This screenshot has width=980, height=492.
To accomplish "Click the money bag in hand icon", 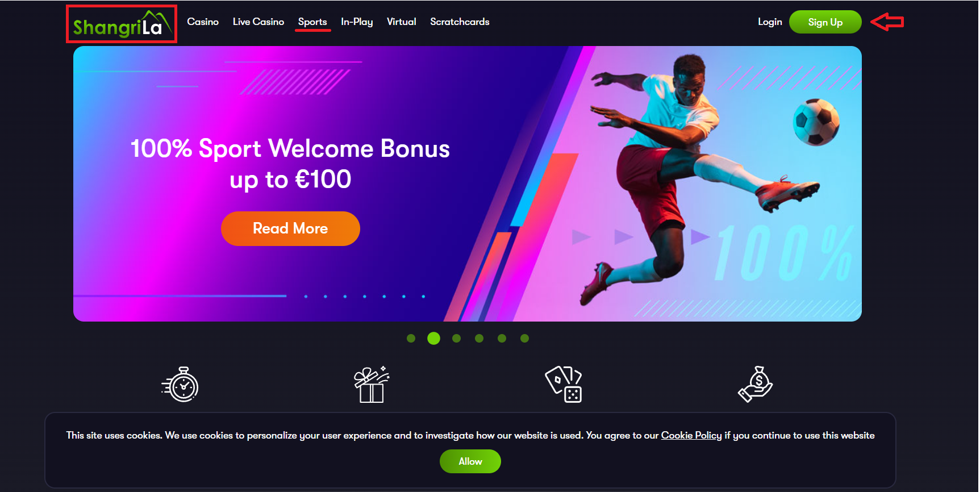I will 756,385.
